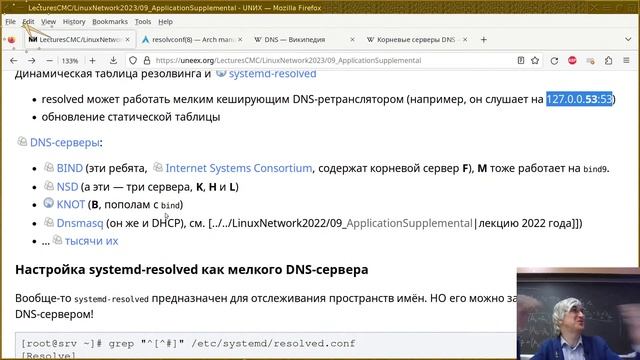Open the File menu
The width and height of the screenshot is (640, 360).
(10, 22)
